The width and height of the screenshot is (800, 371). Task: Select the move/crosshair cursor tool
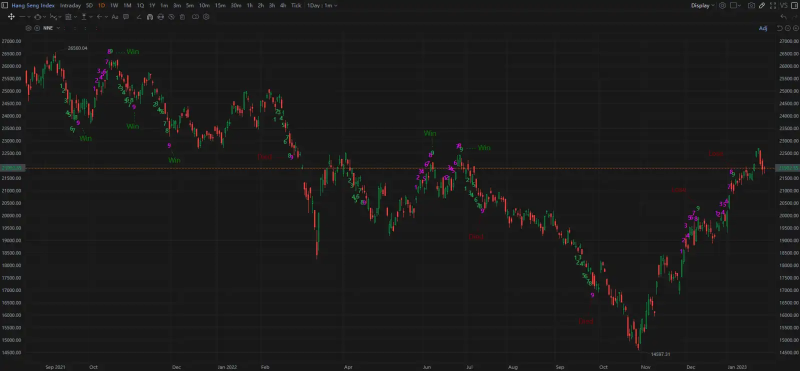pyautogui.click(x=11, y=17)
